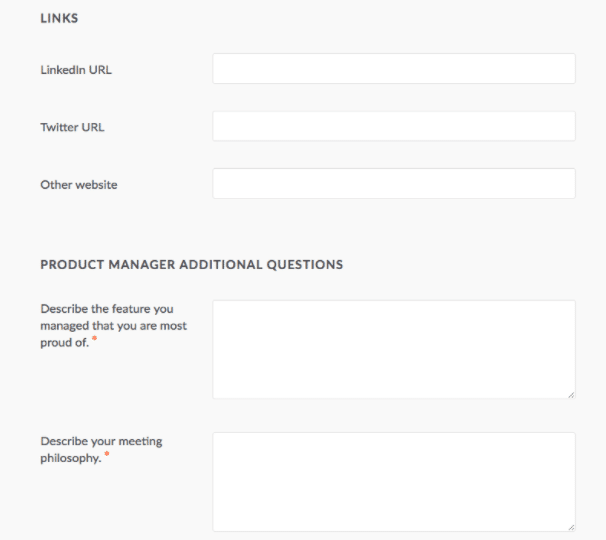606x540 pixels.
Task: Click the word 'philosophy.' in the label
Action: pyautogui.click(x=71, y=458)
